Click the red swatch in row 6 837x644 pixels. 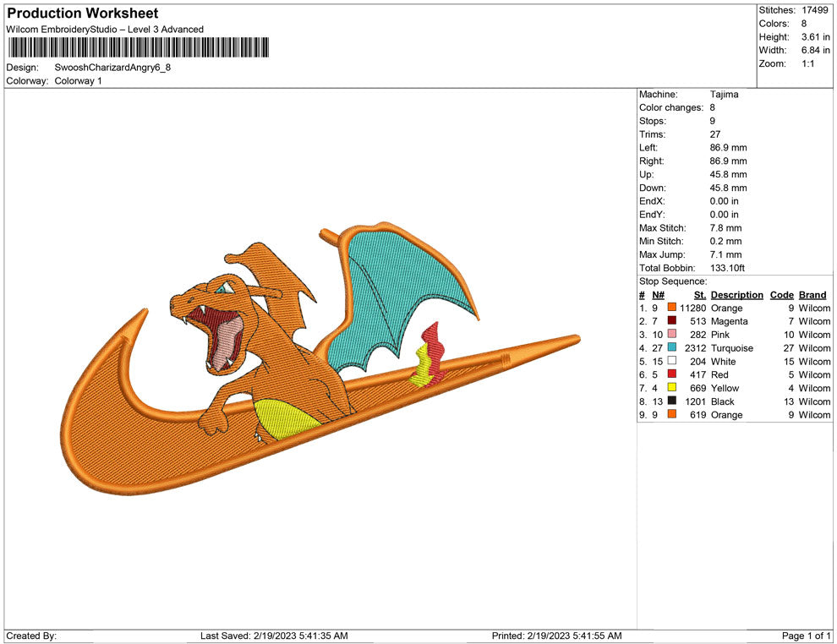(x=671, y=374)
